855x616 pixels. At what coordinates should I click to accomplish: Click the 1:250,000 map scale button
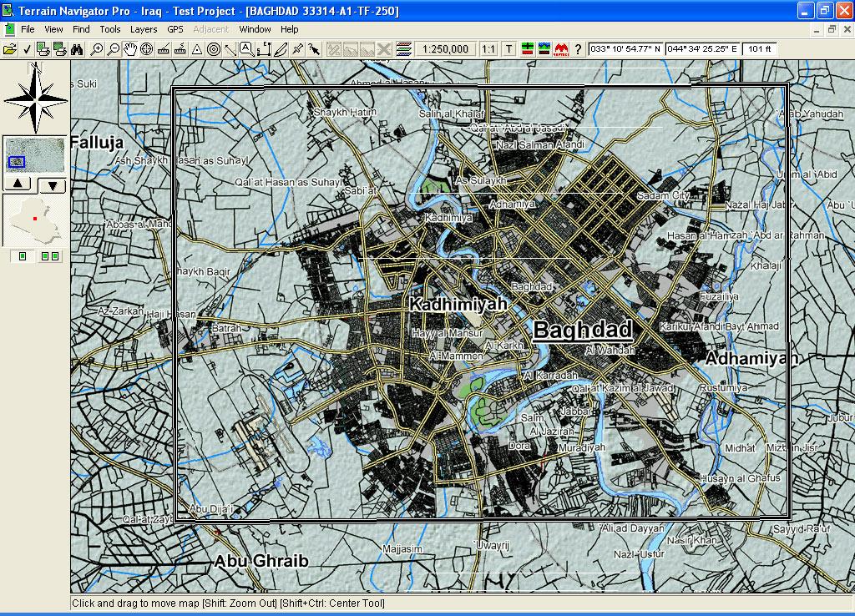(x=446, y=49)
